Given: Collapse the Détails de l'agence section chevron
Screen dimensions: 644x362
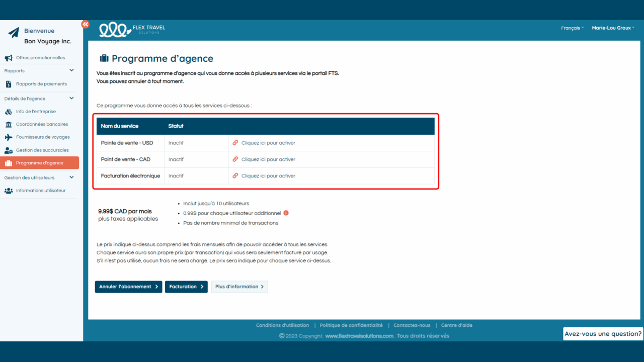Looking at the screenshot, I should tap(71, 99).
